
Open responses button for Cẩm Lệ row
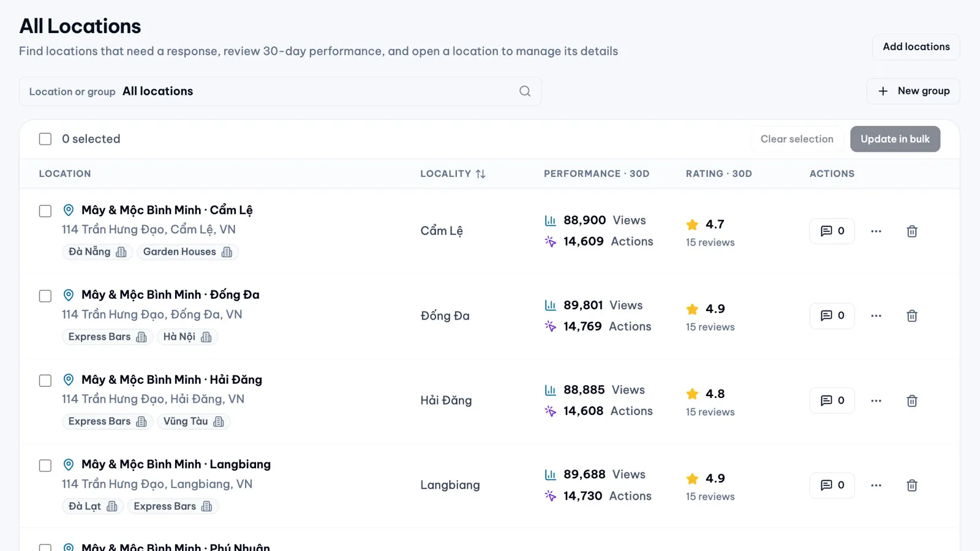click(832, 231)
